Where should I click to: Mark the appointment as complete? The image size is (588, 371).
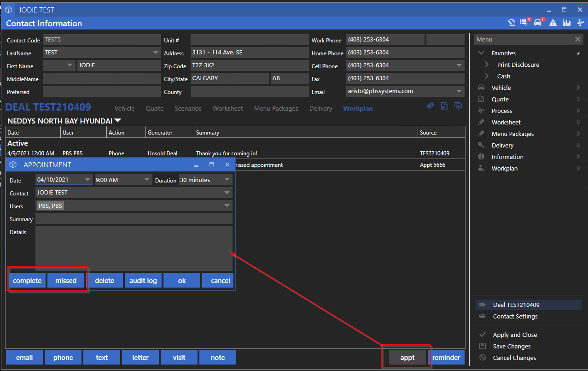27,280
